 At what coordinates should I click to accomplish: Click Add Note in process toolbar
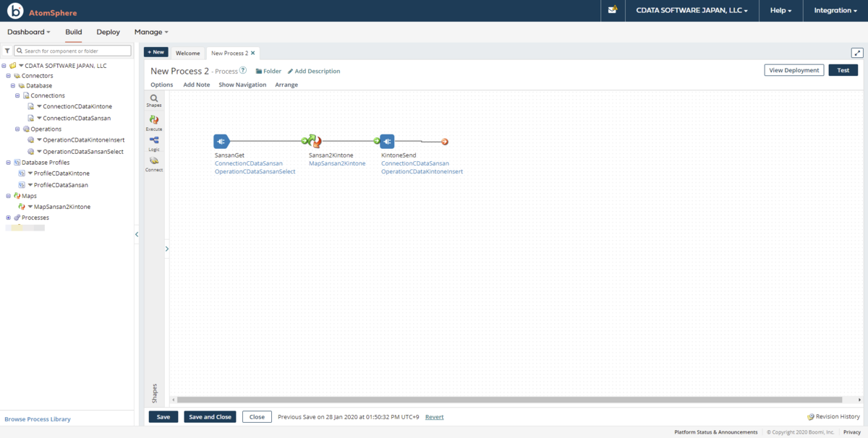pos(197,85)
